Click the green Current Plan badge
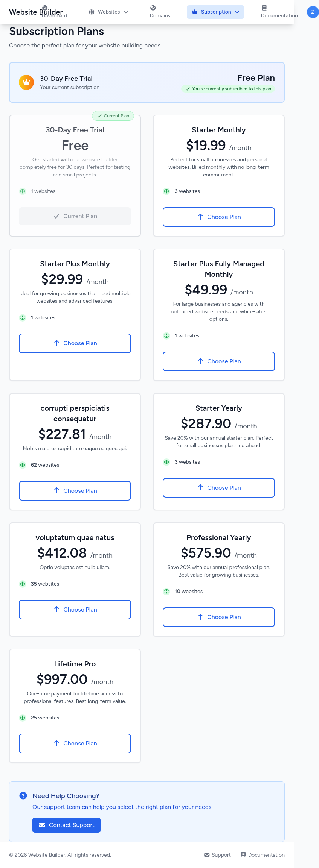The image size is (319, 868). click(113, 116)
